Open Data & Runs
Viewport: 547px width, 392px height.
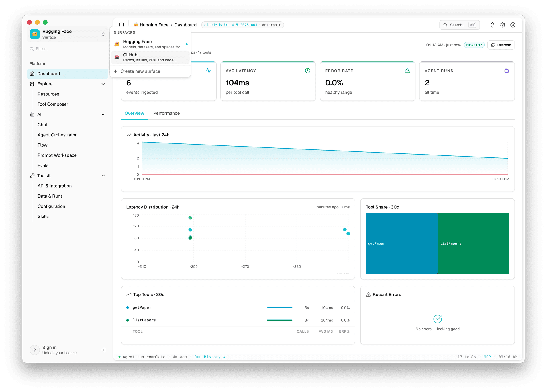click(50, 196)
